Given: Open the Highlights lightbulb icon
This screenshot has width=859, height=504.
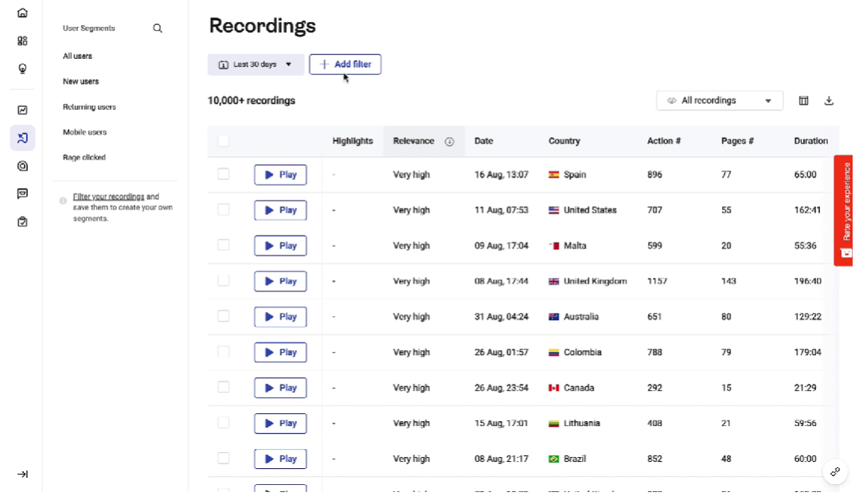Looking at the screenshot, I should point(22,68).
